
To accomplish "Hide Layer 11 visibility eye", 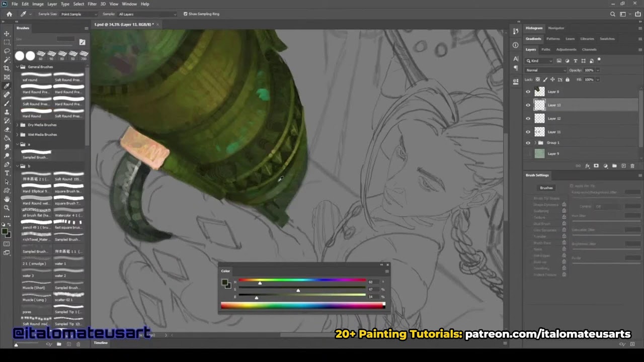I will point(528,132).
